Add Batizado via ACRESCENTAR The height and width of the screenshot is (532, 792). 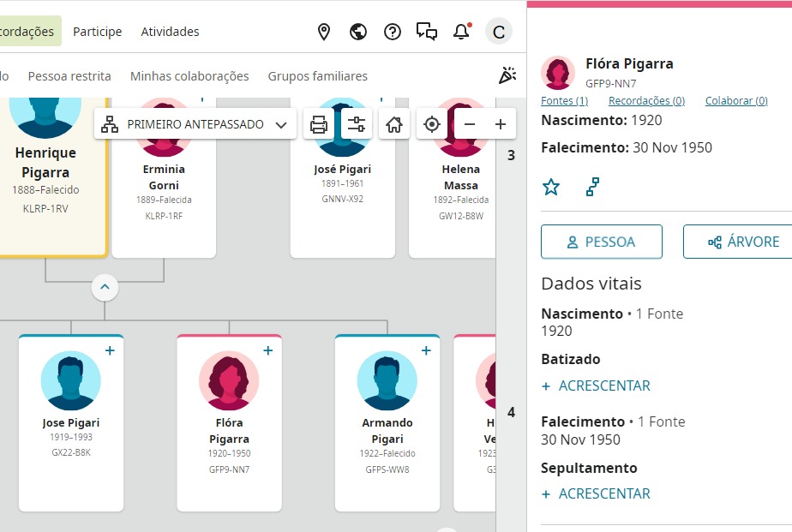596,386
